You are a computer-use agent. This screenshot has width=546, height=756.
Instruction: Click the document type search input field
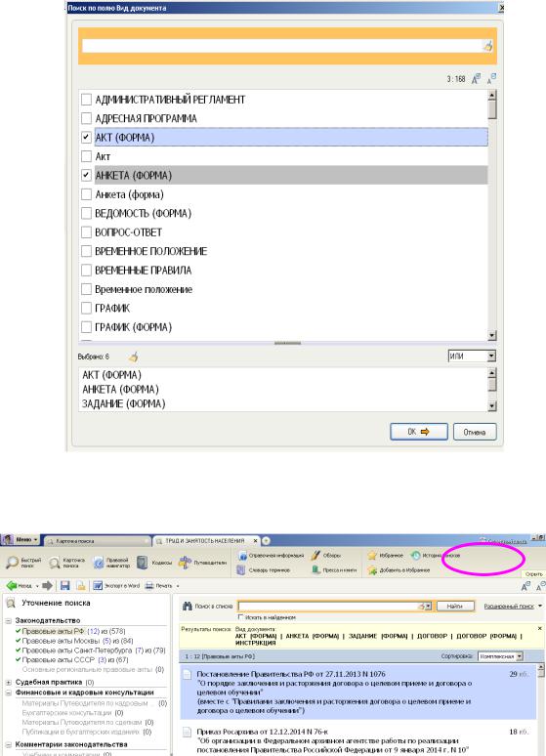[282, 46]
